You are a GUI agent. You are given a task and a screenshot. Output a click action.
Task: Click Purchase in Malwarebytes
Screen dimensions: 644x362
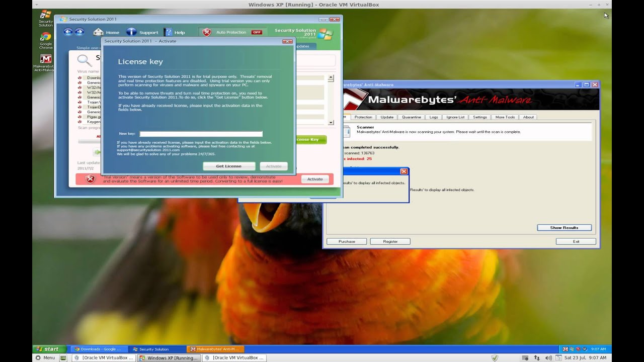tap(347, 241)
